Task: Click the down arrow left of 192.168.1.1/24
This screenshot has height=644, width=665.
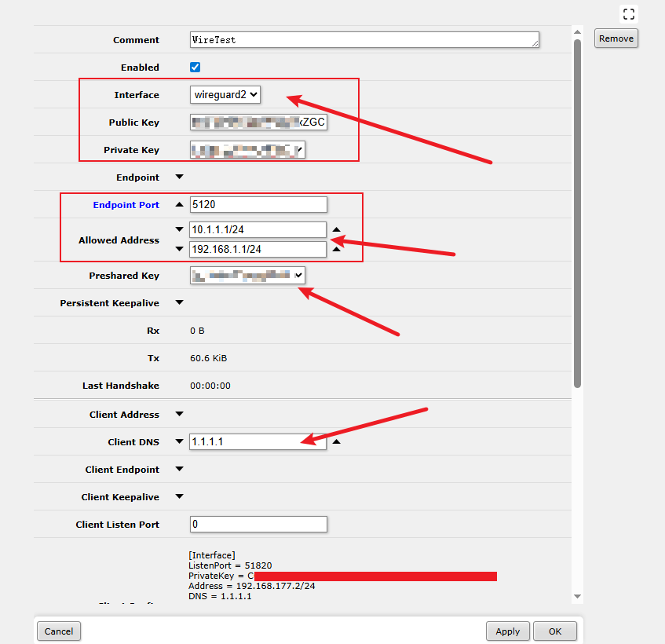Action: click(x=179, y=249)
